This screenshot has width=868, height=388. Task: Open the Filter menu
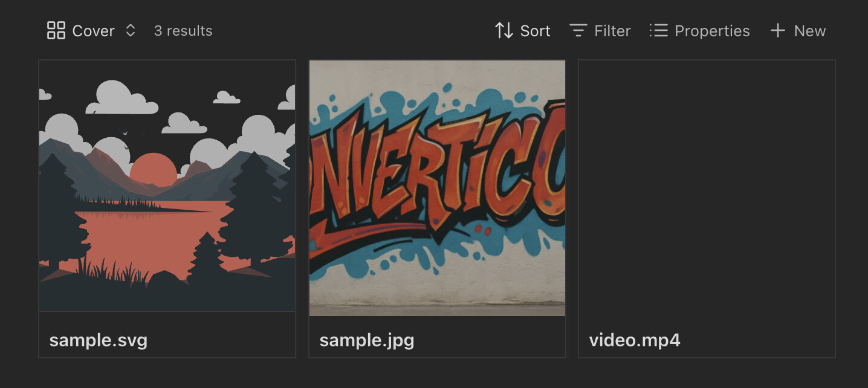[600, 31]
